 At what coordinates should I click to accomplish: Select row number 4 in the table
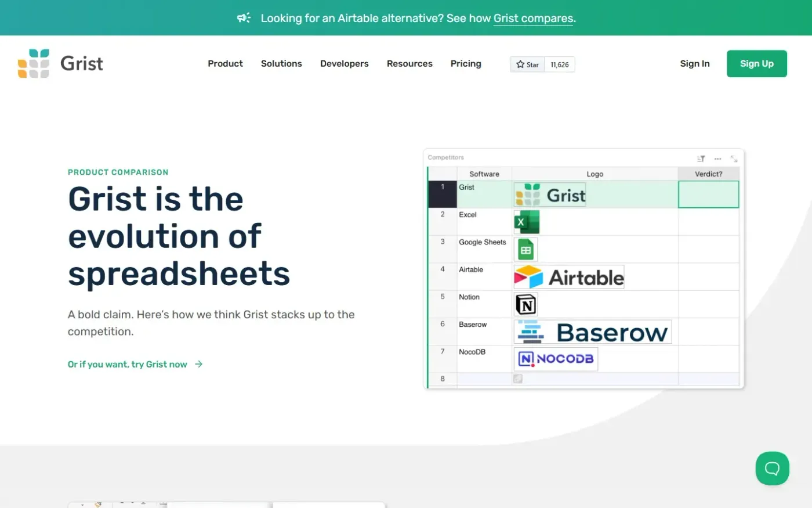tap(443, 276)
